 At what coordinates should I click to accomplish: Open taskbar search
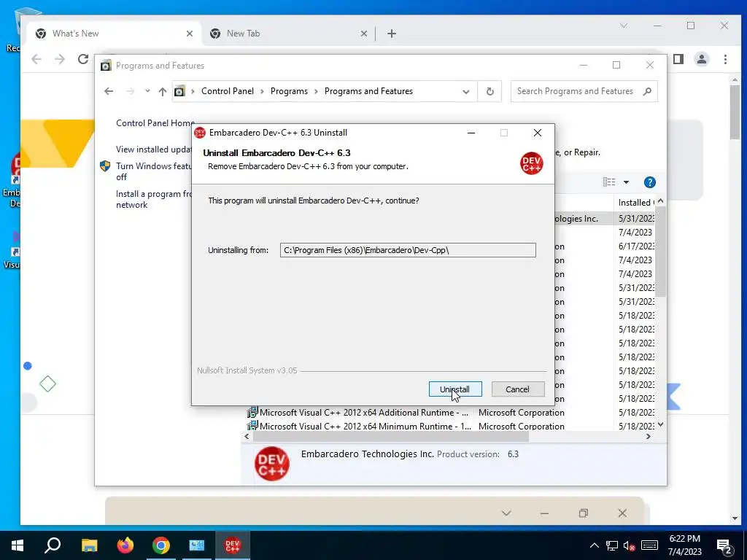coord(53,545)
